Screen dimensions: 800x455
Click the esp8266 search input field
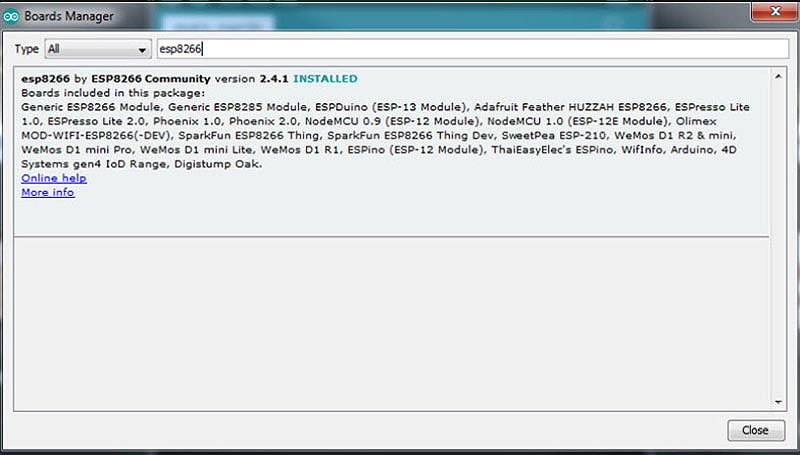(473, 48)
